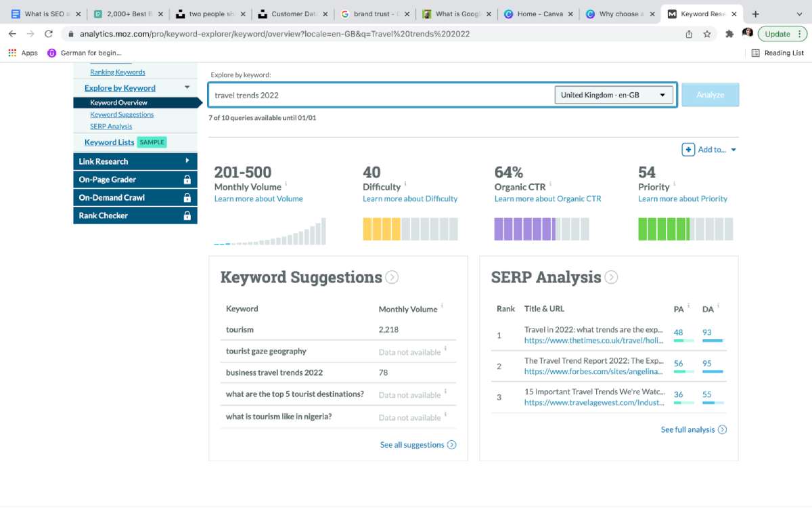Open the United Kingdom - en-GB locale dropdown
The width and height of the screenshot is (812, 508).
(x=614, y=95)
